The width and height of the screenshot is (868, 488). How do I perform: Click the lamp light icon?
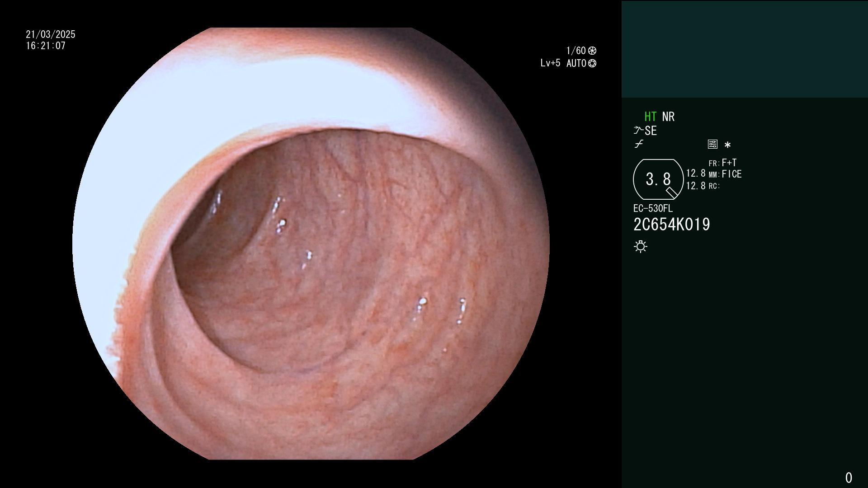641,247
